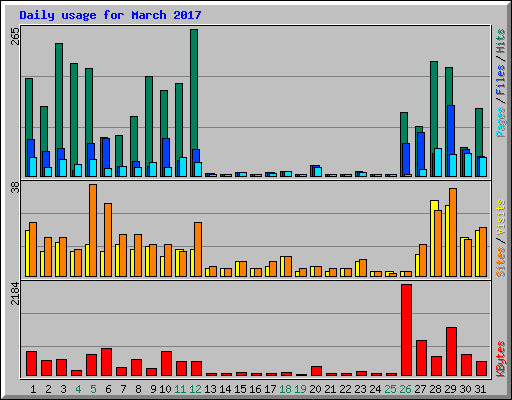Click day label 28 on the x-axis
This screenshot has height=400, width=512.
click(435, 389)
